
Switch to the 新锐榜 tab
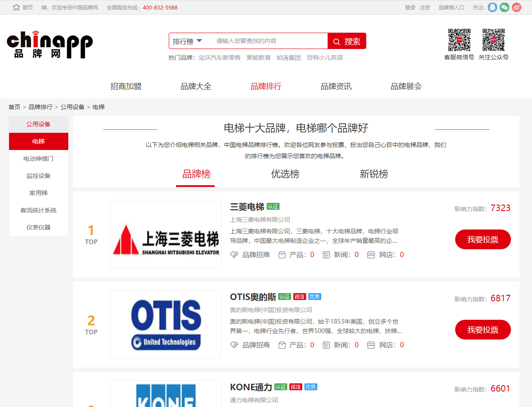click(374, 174)
